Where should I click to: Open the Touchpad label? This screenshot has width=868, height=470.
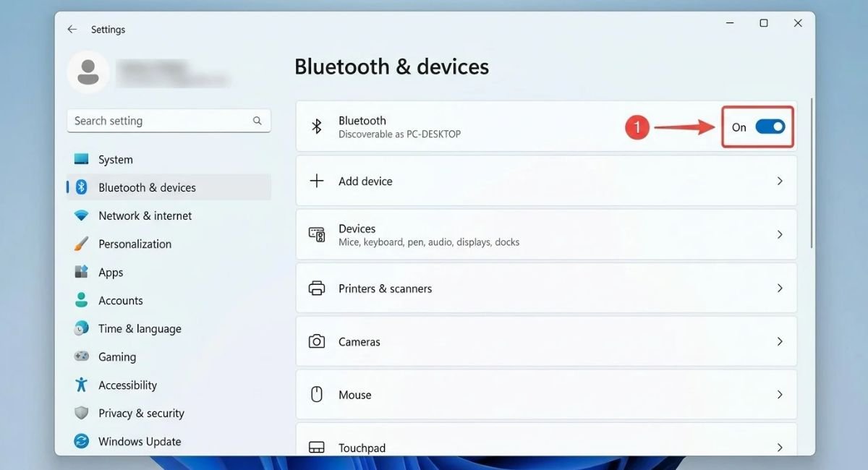click(x=362, y=448)
